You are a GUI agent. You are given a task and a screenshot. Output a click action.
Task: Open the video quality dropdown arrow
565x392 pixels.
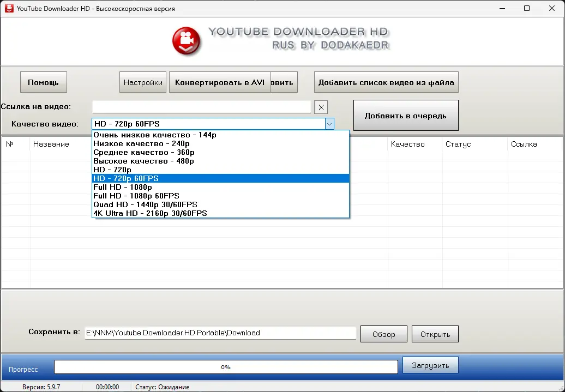329,124
